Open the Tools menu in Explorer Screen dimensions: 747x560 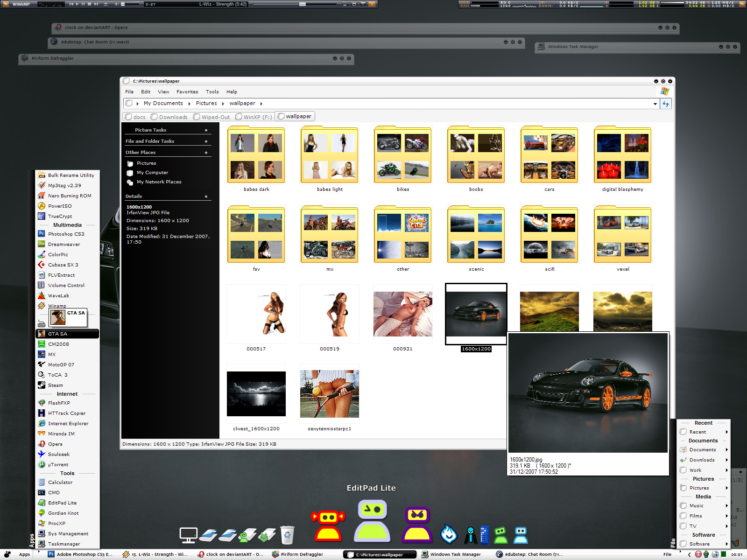pos(212,92)
